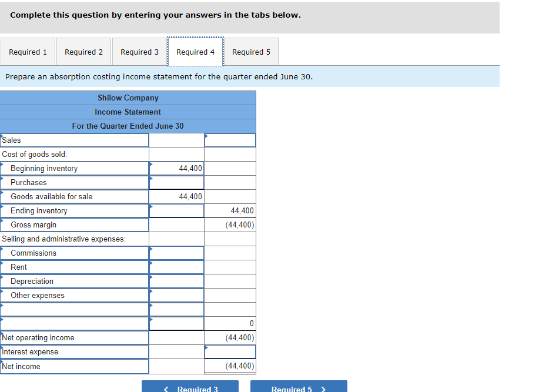Image resolution: width=549 pixels, height=392 pixels.
Task: Click the Rent expense amount cell
Action: (176, 267)
